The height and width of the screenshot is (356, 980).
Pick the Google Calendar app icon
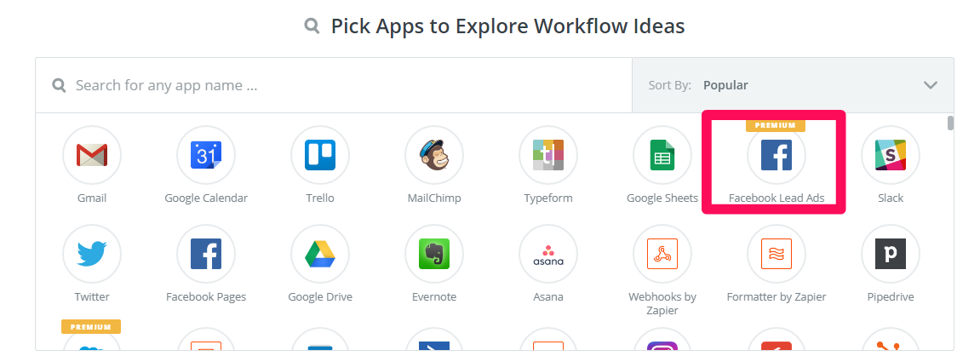(x=206, y=155)
